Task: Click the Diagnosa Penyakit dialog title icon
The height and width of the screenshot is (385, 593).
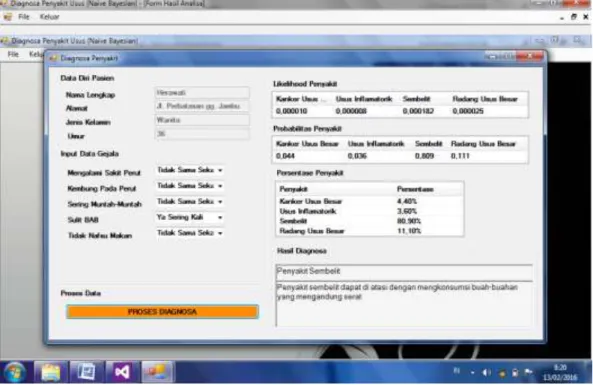Action: coord(53,58)
